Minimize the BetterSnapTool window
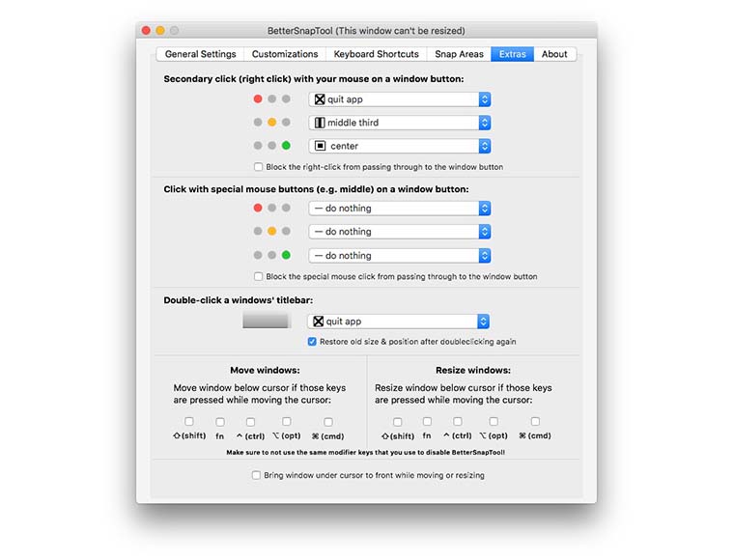This screenshot has width=734, height=560. pyautogui.click(x=160, y=30)
